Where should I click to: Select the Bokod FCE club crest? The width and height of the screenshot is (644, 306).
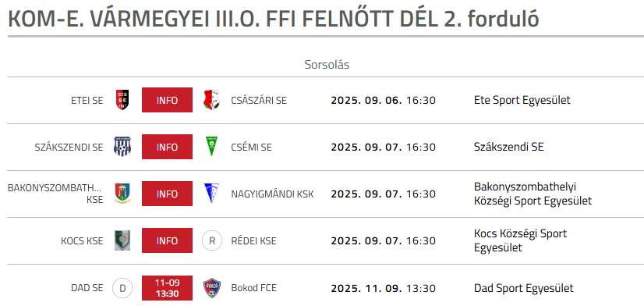click(212, 288)
